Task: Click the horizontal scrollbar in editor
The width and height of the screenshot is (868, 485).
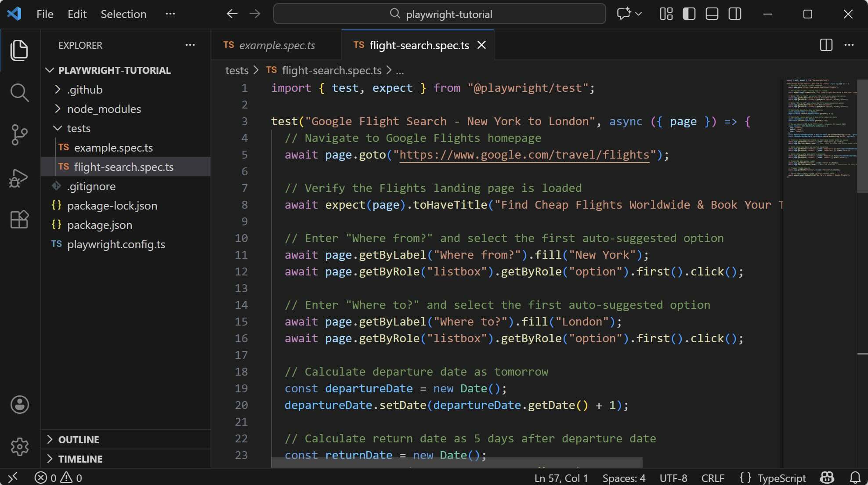Action: pyautogui.click(x=457, y=463)
